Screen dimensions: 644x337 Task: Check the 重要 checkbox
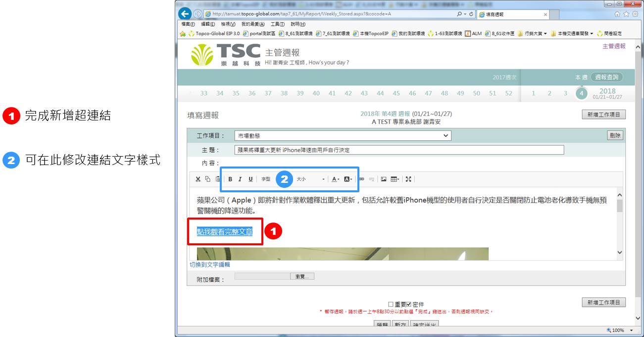(x=391, y=304)
